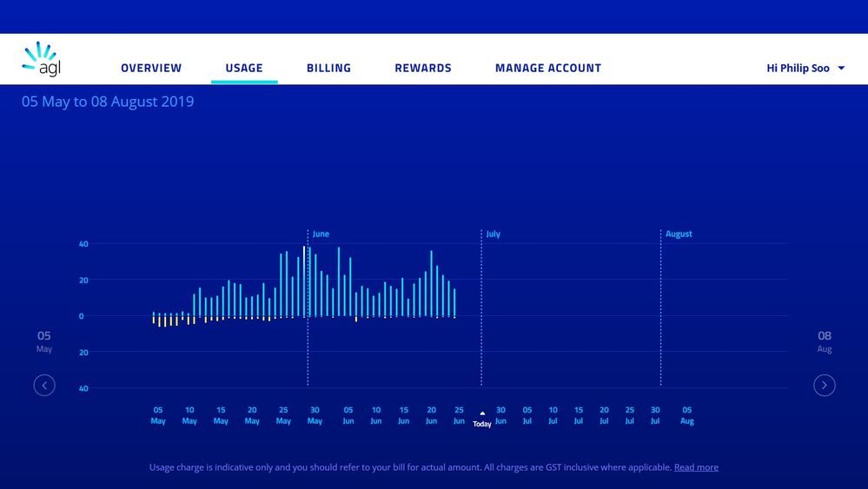Open the Overview tab
Screen dimensions: 868x489
point(151,68)
